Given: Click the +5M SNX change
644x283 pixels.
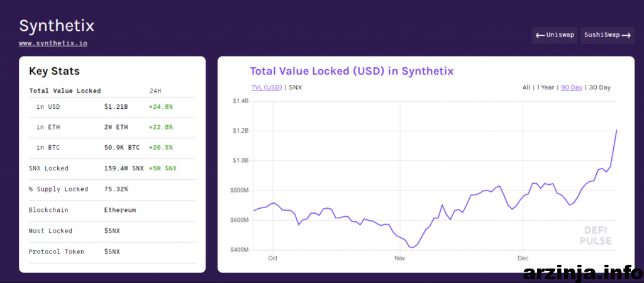Looking at the screenshot, I should click(x=163, y=169).
